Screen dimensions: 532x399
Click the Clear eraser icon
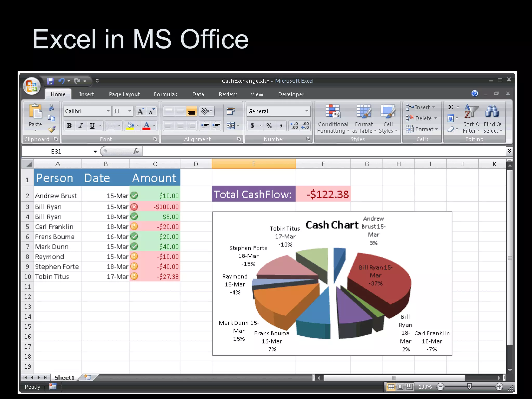point(451,129)
